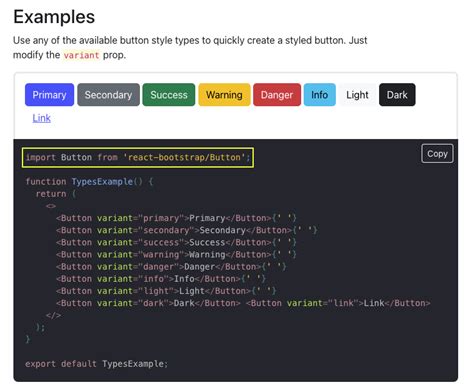Click the Light variant button

pyautogui.click(x=357, y=95)
